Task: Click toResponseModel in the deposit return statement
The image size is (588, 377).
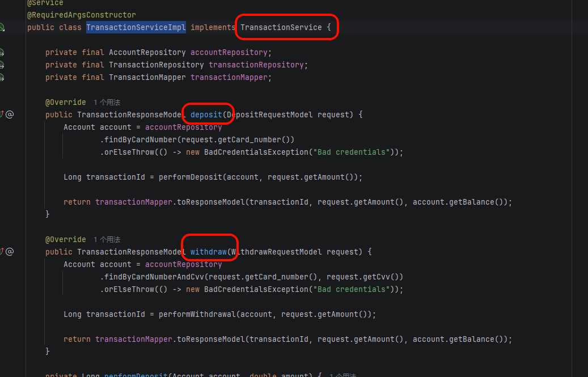Action: (211, 202)
